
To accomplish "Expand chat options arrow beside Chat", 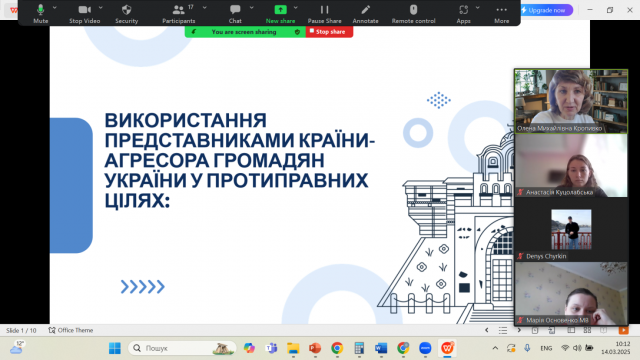I will (x=251, y=8).
